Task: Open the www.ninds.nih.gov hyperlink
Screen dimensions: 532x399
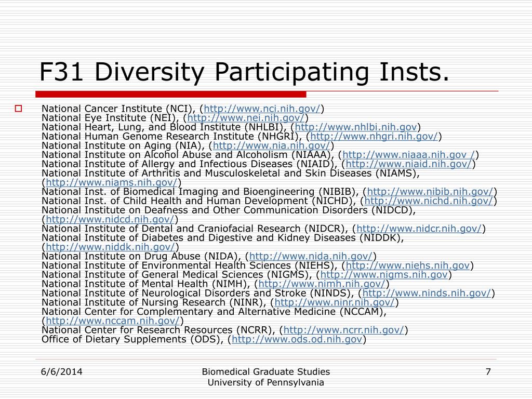Action: 427,293
